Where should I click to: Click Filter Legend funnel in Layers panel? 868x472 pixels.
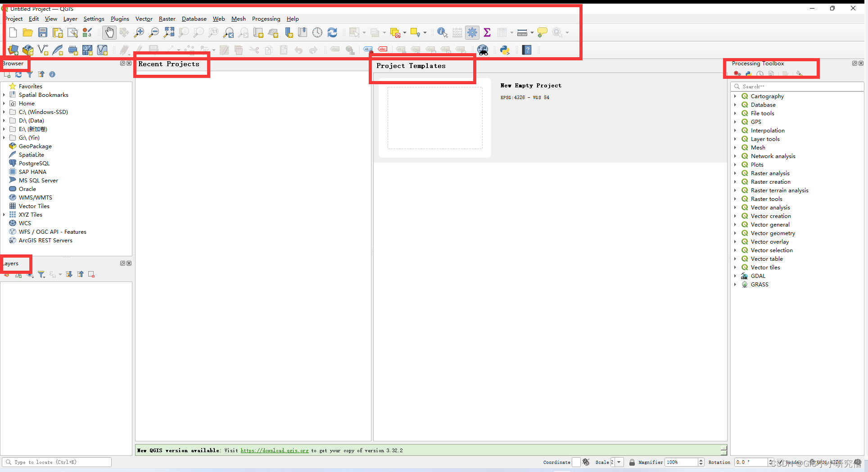[x=41, y=274]
